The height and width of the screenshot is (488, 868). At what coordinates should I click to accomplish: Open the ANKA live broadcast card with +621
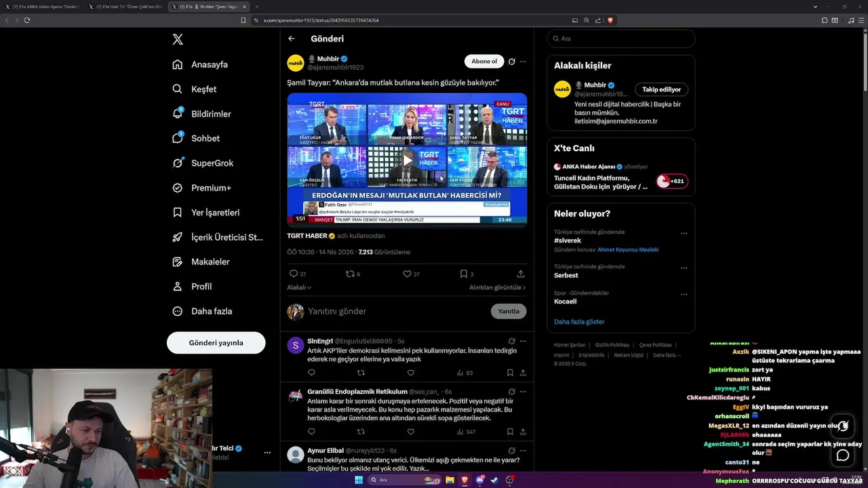click(x=621, y=176)
